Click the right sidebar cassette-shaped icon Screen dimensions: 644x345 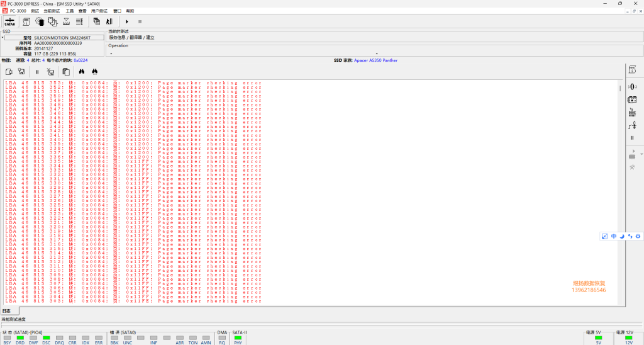click(632, 99)
